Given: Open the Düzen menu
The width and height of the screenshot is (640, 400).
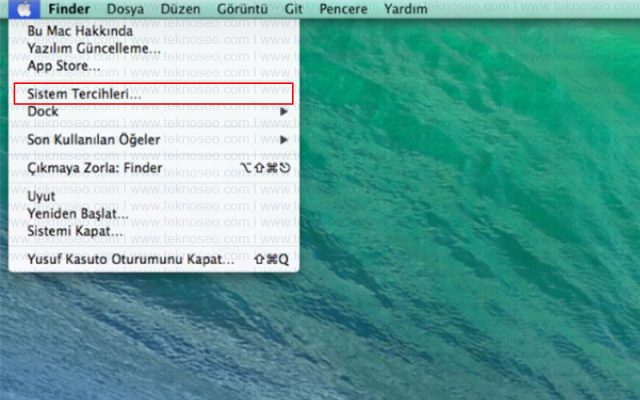Looking at the screenshot, I should point(180,9).
